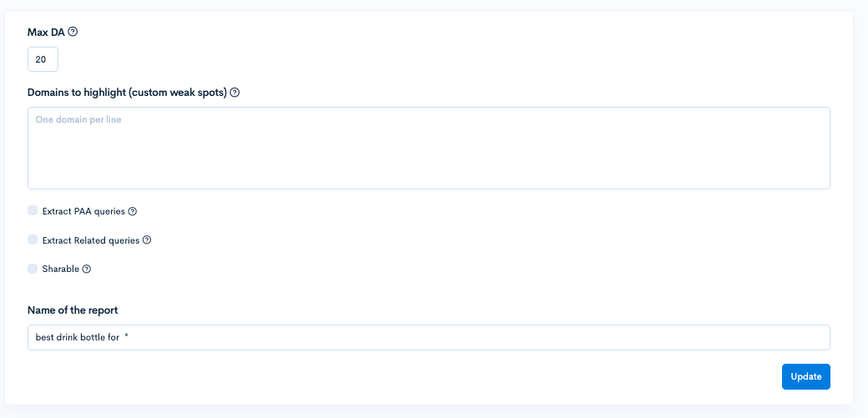Image resolution: width=868 pixels, height=418 pixels.
Task: Click the 'Name of the report' label
Action: (73, 310)
